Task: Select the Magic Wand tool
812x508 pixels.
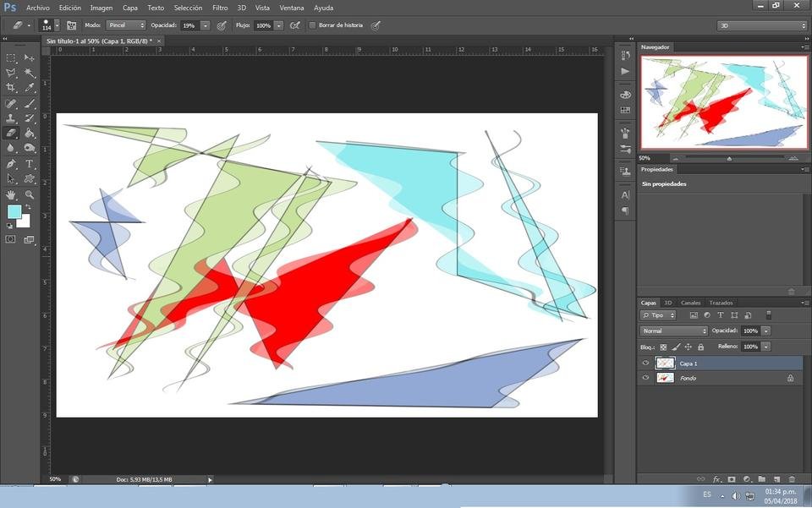Action: pyautogui.click(x=30, y=73)
